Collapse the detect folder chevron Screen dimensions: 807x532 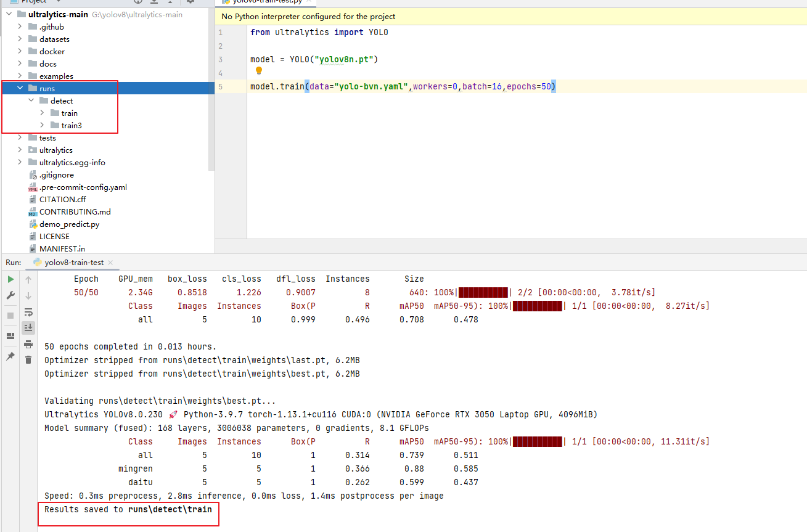point(31,100)
